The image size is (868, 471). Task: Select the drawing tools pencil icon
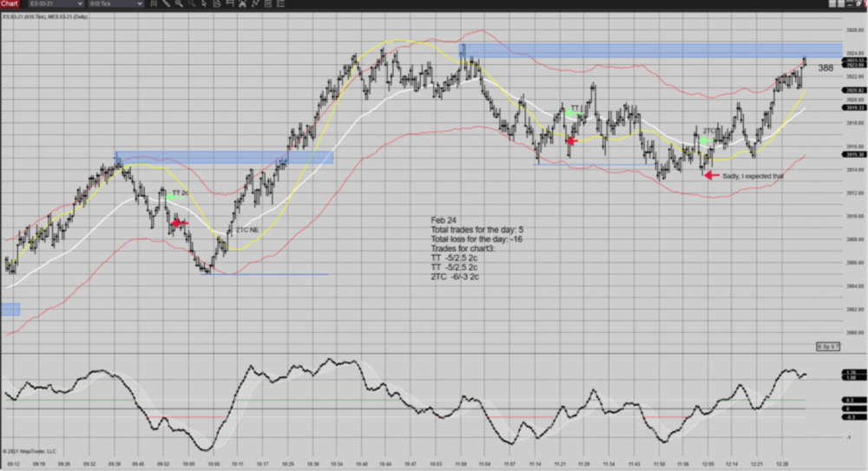coord(168,4)
